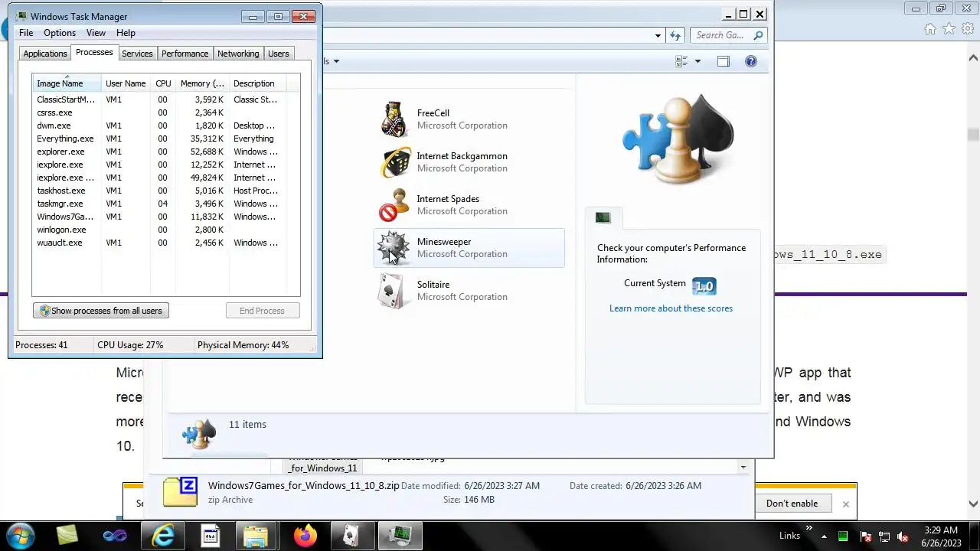
Task: Select the winlogon.exe process row
Action: (x=165, y=230)
